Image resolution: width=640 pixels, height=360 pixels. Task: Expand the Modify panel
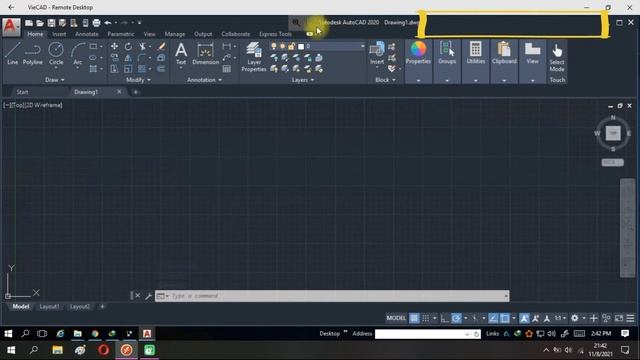coord(138,80)
